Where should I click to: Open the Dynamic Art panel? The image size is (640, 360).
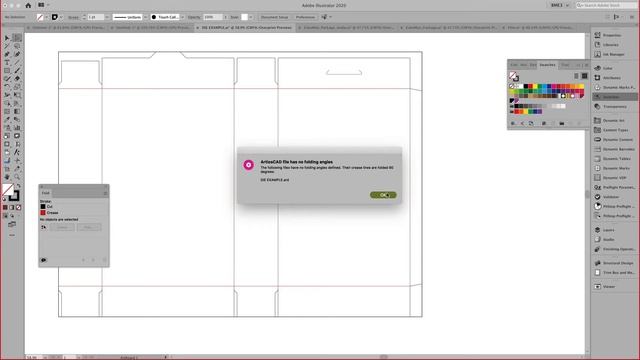tap(612, 120)
